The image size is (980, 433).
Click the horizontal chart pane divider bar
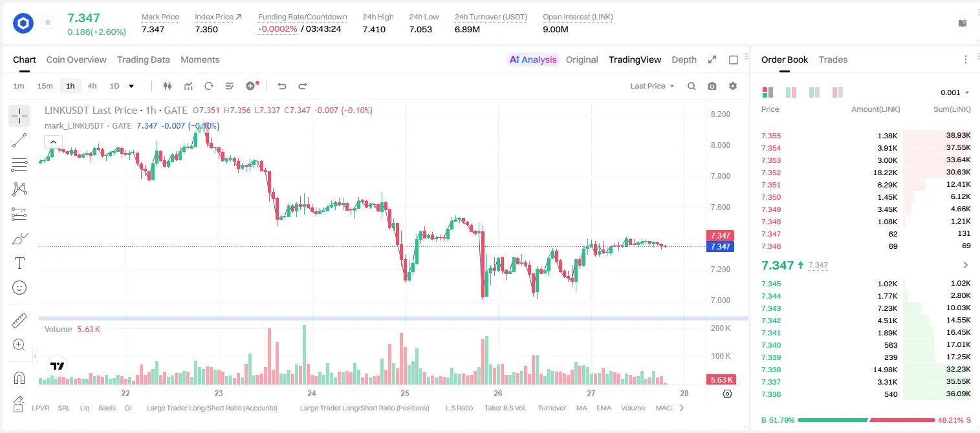click(x=393, y=318)
